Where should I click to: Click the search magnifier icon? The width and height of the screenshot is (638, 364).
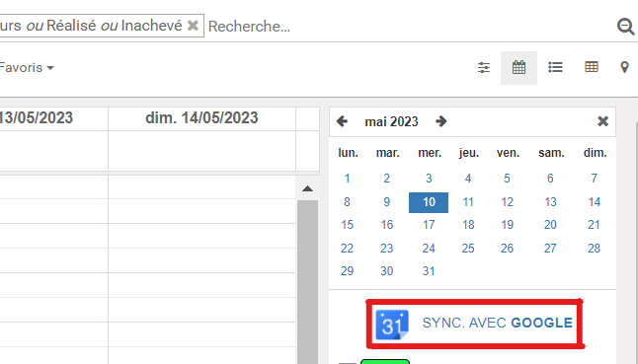point(626,27)
